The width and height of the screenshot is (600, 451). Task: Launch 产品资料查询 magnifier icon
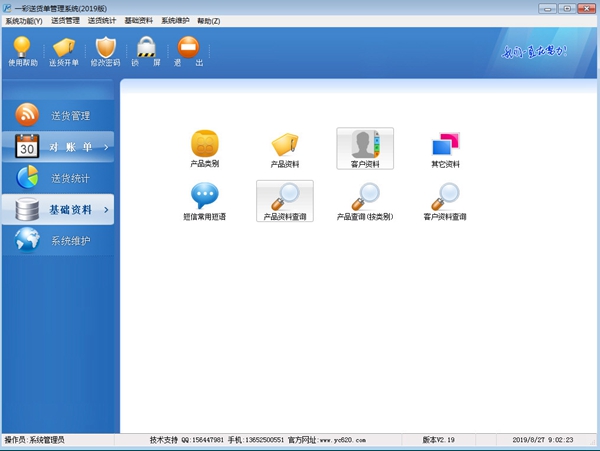point(285,199)
